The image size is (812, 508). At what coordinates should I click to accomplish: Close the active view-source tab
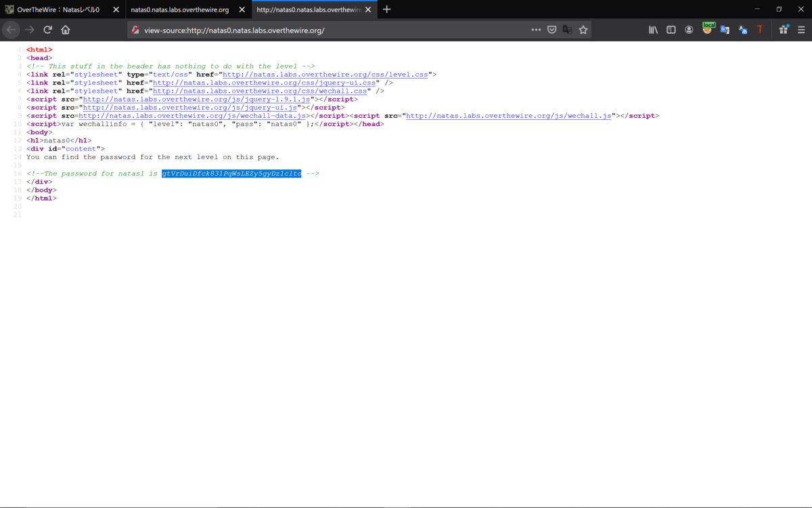(x=367, y=9)
